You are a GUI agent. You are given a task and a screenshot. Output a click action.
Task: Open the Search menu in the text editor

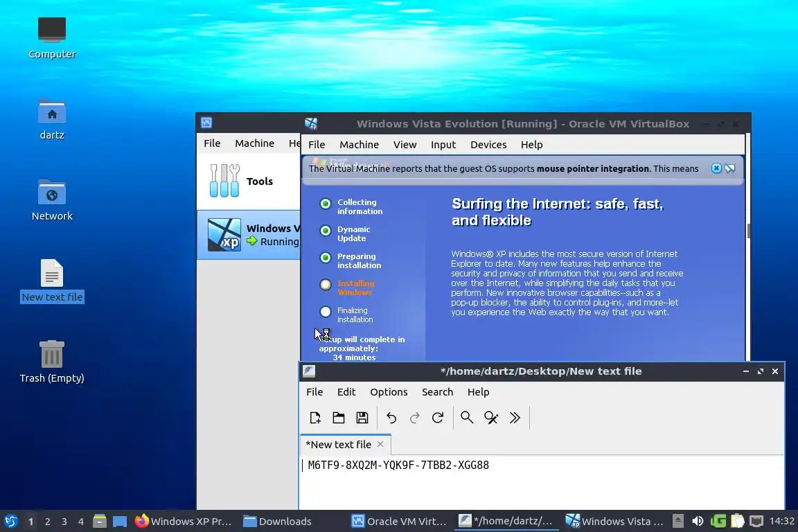pyautogui.click(x=437, y=392)
